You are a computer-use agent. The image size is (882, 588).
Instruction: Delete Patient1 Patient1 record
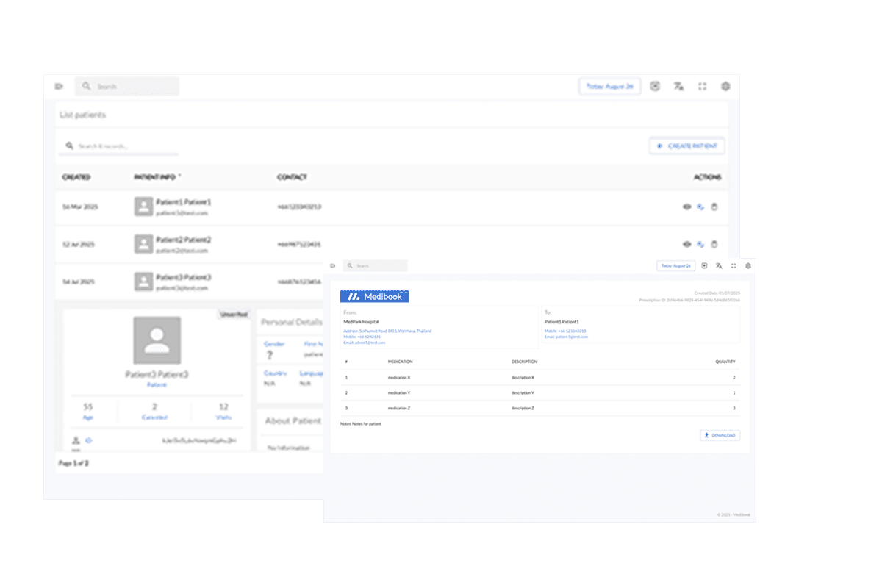[714, 207]
